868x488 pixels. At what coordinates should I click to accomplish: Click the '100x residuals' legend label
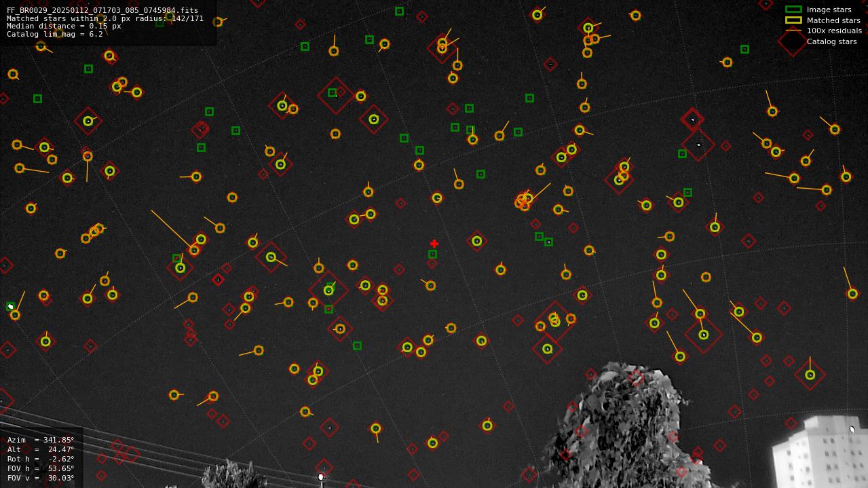click(x=834, y=31)
